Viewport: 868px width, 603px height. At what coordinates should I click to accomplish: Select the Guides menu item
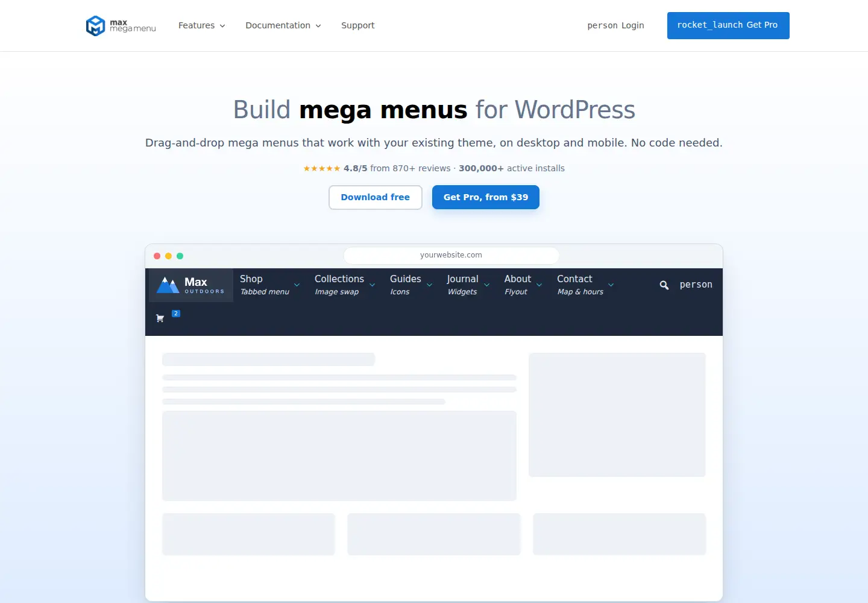[406, 285]
